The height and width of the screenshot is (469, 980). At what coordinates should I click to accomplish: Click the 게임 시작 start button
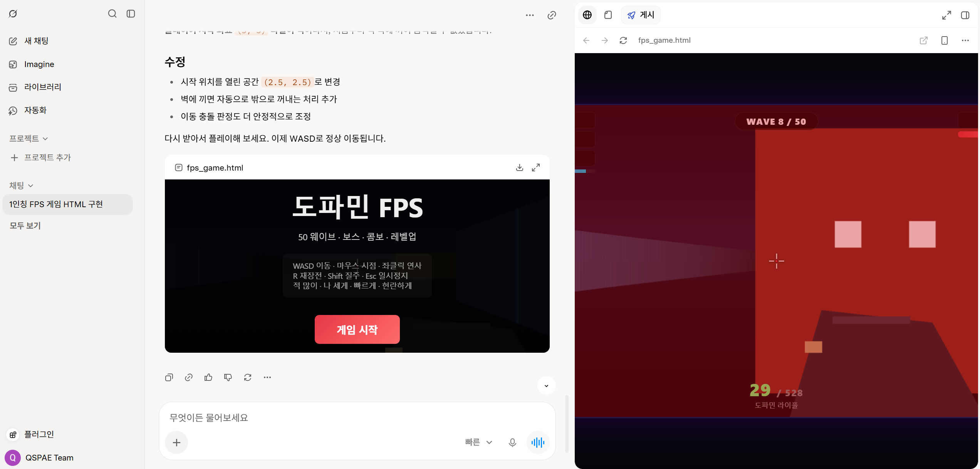(x=357, y=330)
